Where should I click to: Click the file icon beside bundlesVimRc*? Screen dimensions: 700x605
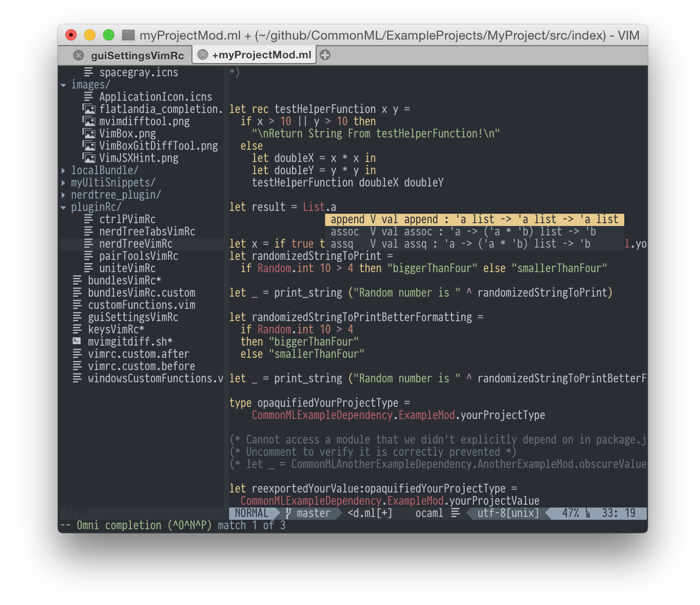click(x=77, y=280)
